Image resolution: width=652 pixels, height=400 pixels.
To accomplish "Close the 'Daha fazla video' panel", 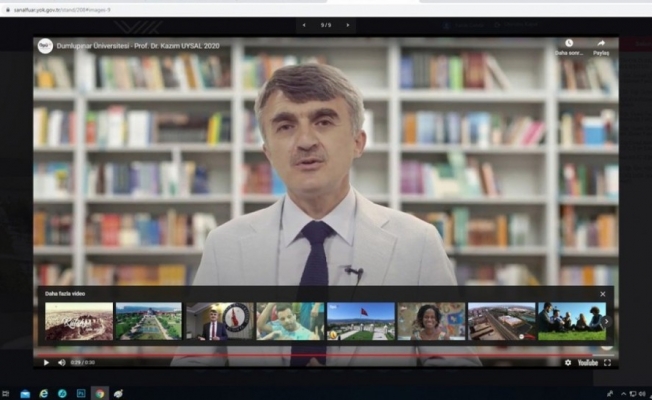I will [x=602, y=294].
